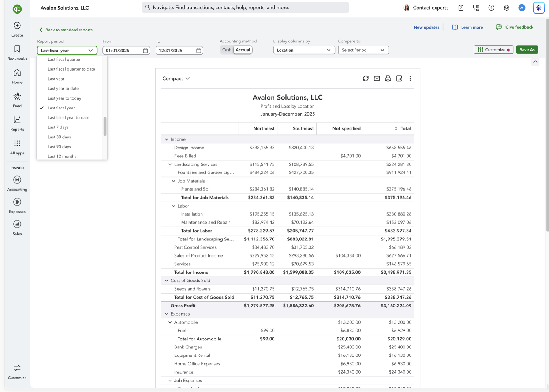Open pinned Expenses section
Image resolution: width=549 pixels, height=392 pixels.
tap(17, 206)
